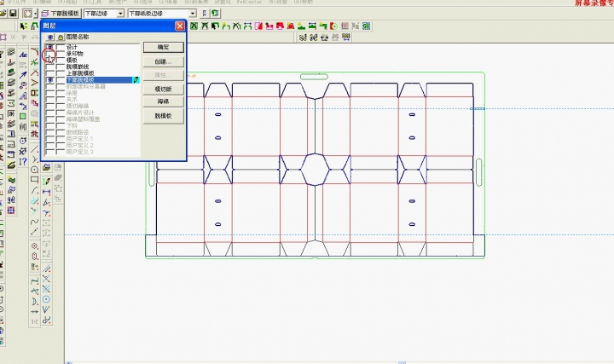The width and height of the screenshot is (614, 364).
Task: Toggle visibility eye of 下脱模板 layer
Action: tap(49, 79)
